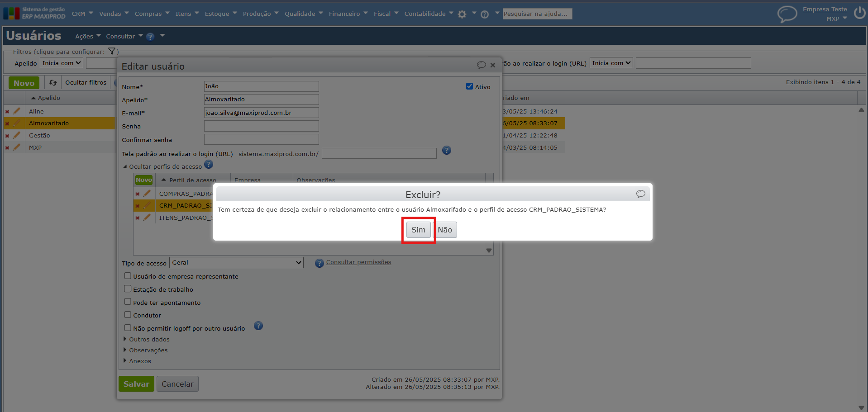The width and height of the screenshot is (868, 412).
Task: Open the Vendas menu
Action: pyautogui.click(x=114, y=14)
